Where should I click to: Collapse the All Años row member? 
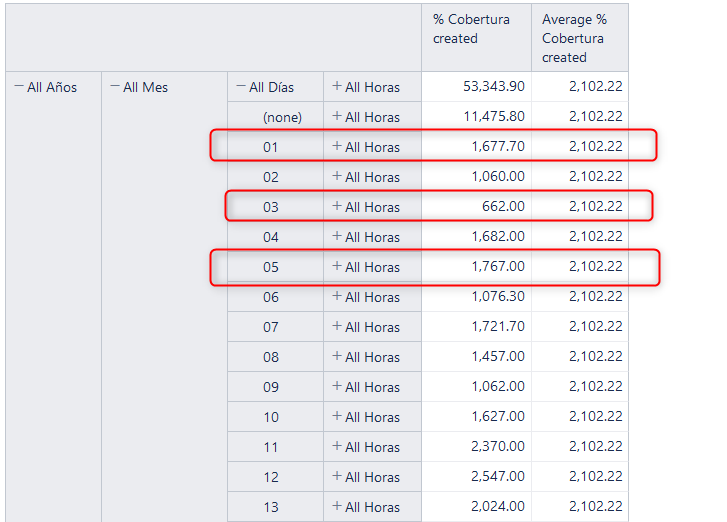coord(19,86)
